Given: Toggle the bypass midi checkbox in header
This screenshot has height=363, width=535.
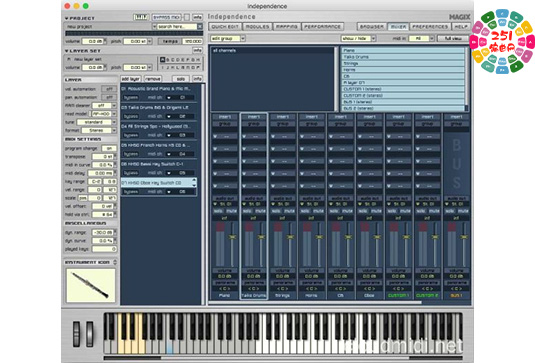Looking at the screenshot, I should [x=187, y=17].
